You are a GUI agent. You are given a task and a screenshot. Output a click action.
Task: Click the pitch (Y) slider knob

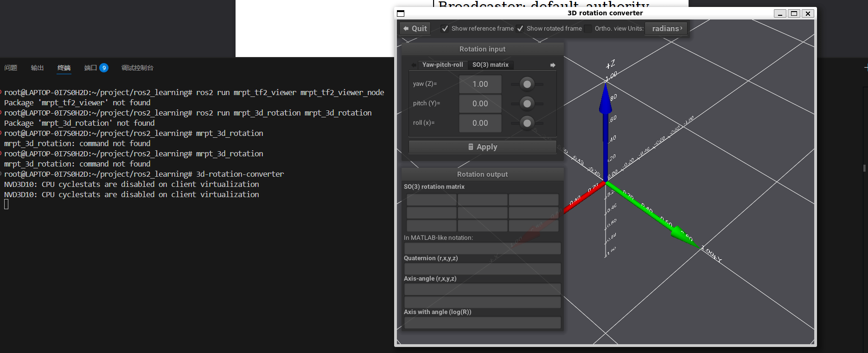[x=527, y=103]
